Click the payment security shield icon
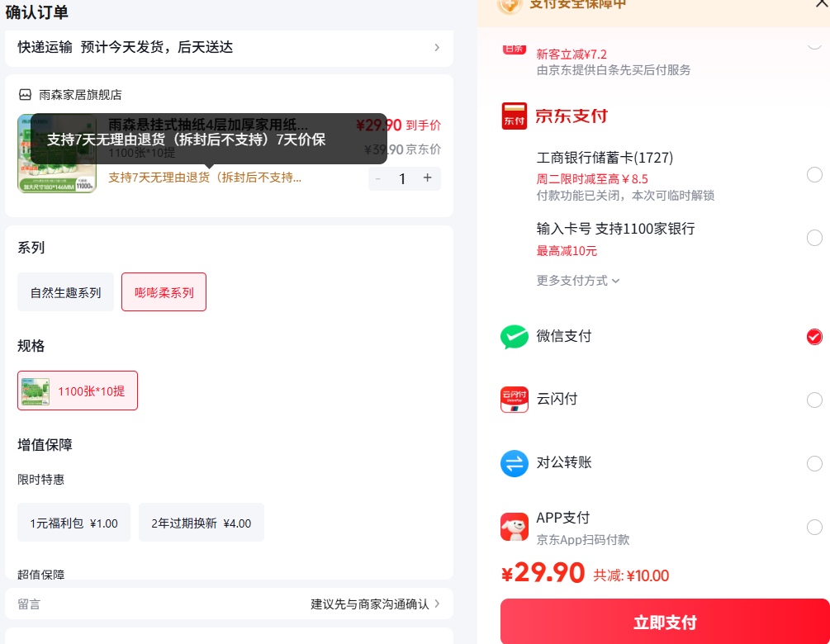The image size is (830, 644). pyautogui.click(x=510, y=5)
